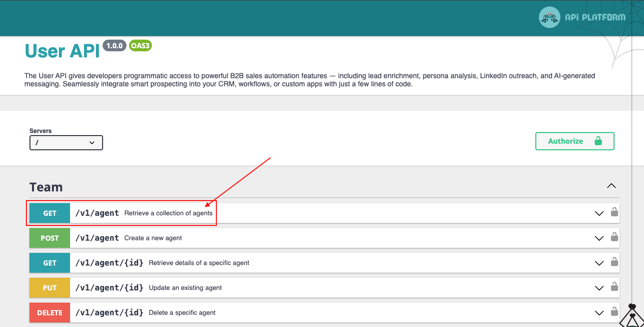644x327 pixels.
Task: Click lock icon on GET /v1/agent row
Action: pyautogui.click(x=614, y=213)
